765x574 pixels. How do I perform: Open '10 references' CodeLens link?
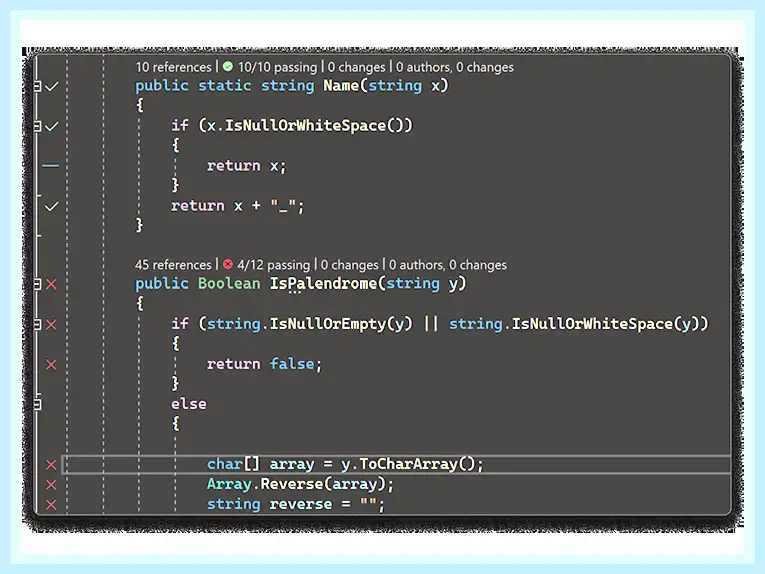point(174,67)
